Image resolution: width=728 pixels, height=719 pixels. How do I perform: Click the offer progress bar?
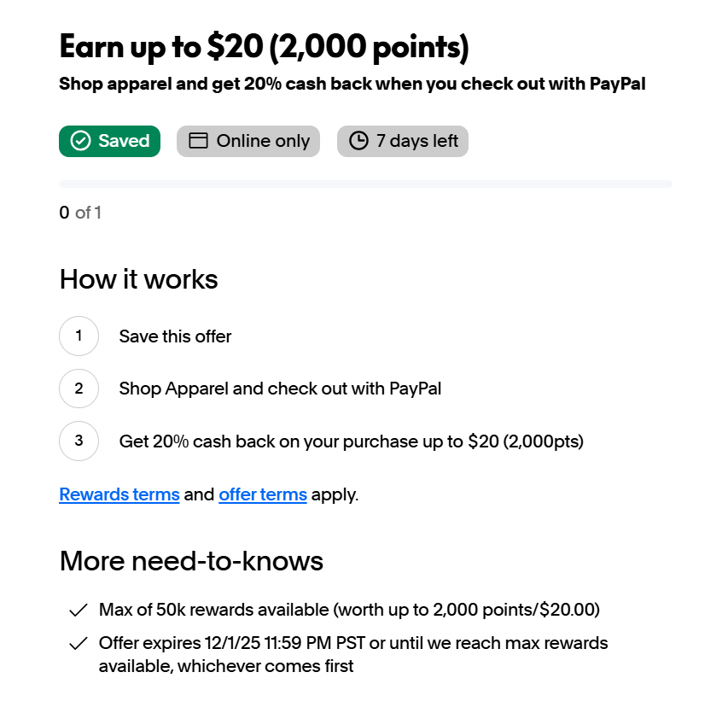click(365, 184)
